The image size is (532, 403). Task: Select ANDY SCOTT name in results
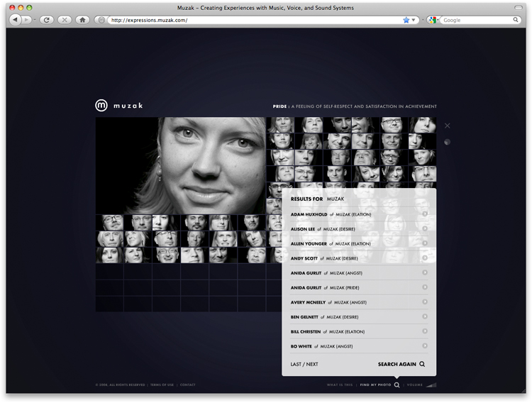(304, 258)
